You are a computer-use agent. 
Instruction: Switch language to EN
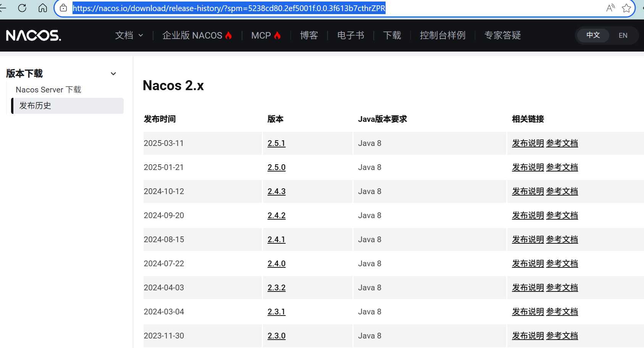coord(623,36)
